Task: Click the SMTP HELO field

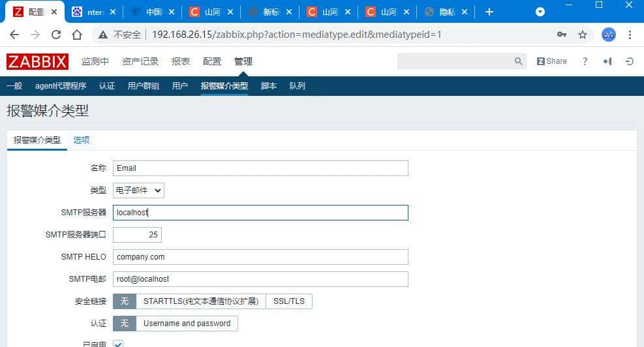Action: [x=260, y=257]
